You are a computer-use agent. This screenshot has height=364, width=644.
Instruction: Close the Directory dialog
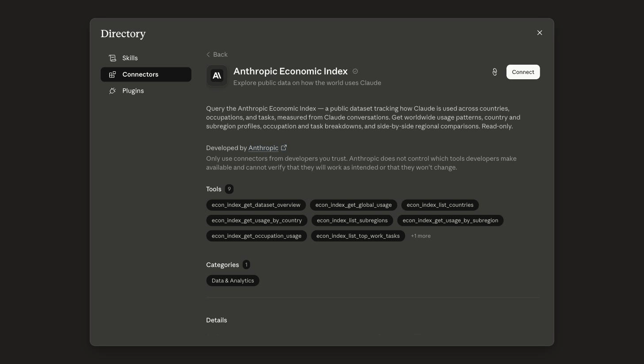(x=540, y=33)
